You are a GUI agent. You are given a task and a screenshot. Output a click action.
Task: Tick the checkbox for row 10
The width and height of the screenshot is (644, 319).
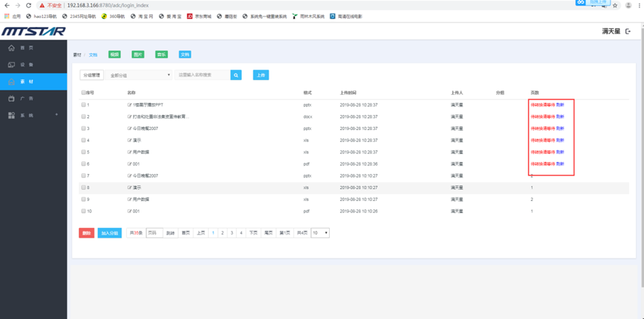(84, 211)
